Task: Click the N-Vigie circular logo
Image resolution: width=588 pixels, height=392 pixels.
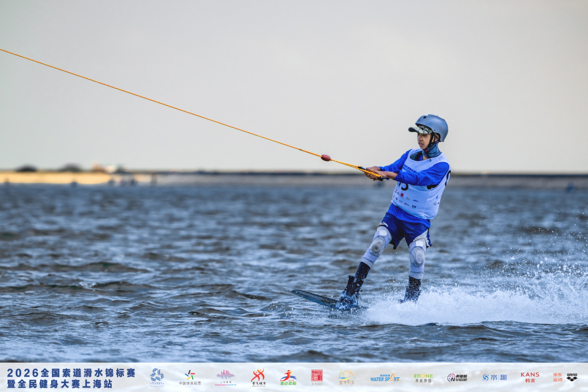Action: pyautogui.click(x=457, y=378)
